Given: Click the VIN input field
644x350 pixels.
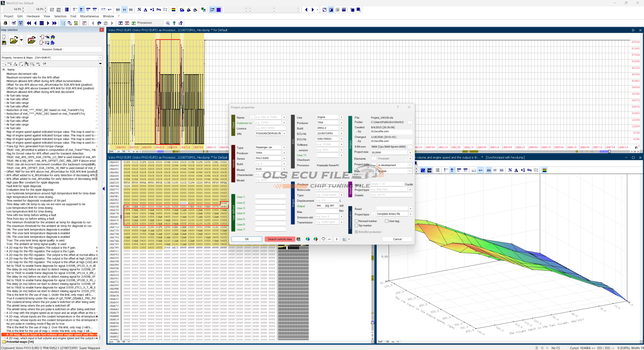Looking at the screenshot, I should pyautogui.click(x=268, y=134).
